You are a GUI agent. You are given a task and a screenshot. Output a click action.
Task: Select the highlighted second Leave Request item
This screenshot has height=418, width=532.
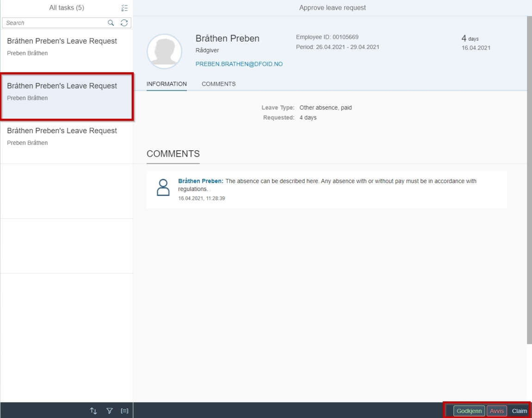tap(67, 96)
